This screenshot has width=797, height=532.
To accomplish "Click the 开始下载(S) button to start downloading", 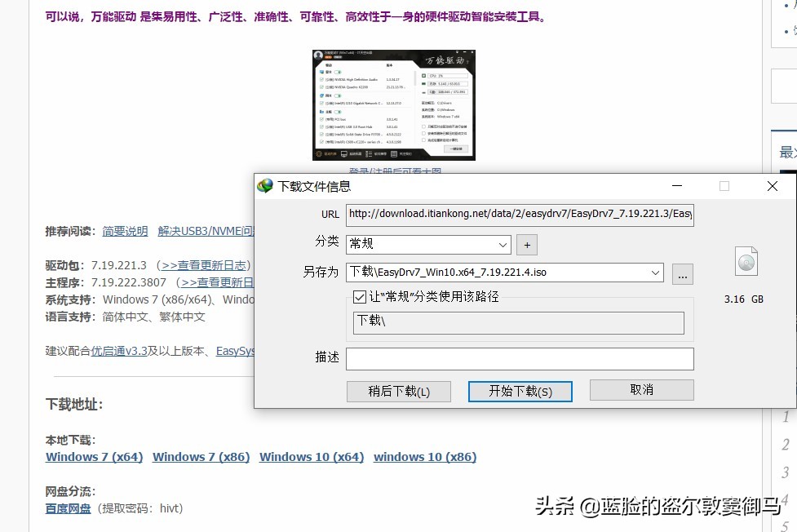I will coord(520,391).
